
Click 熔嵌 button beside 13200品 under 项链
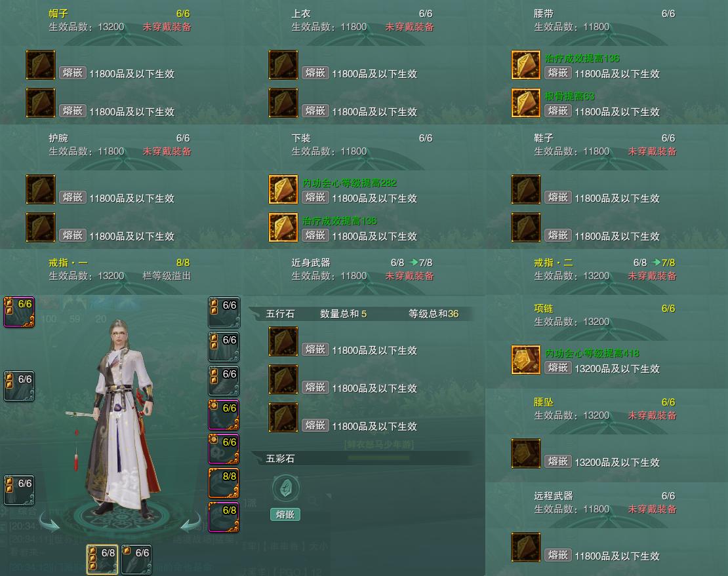point(557,368)
